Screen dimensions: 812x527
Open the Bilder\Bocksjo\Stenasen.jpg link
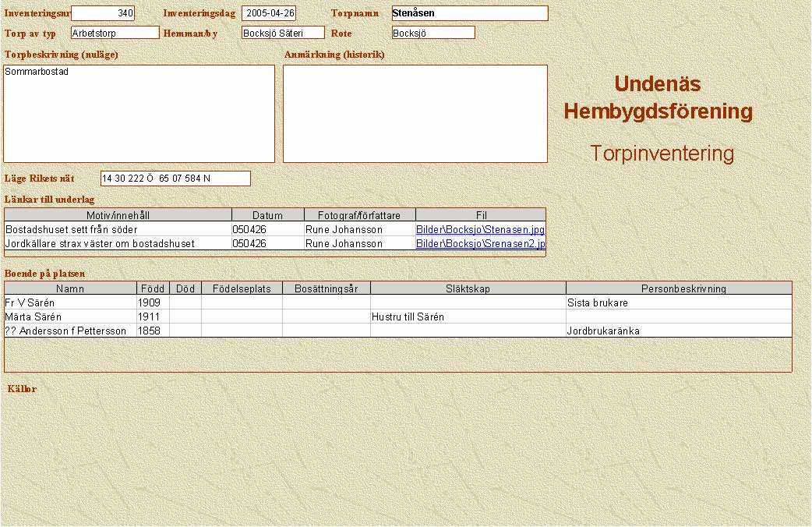(480, 230)
